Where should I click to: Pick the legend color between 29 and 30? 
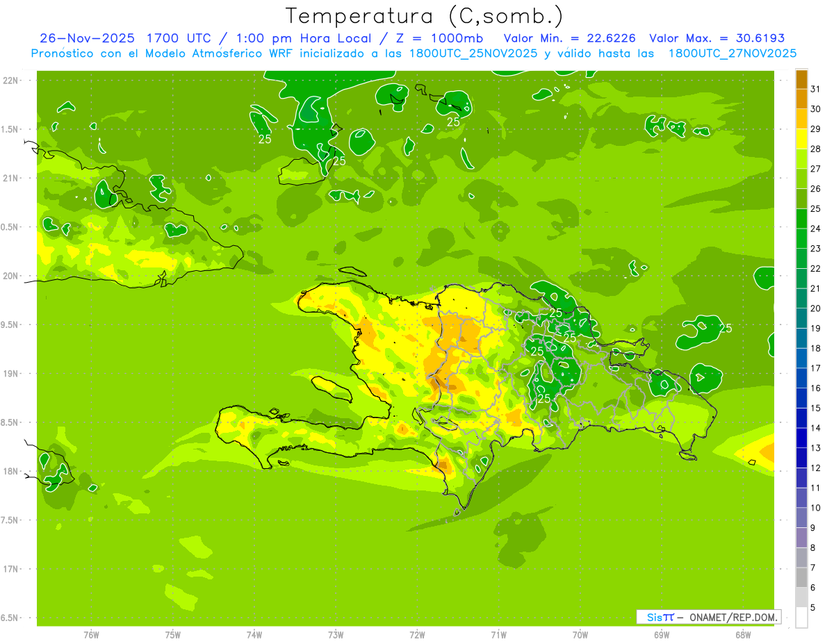click(801, 119)
